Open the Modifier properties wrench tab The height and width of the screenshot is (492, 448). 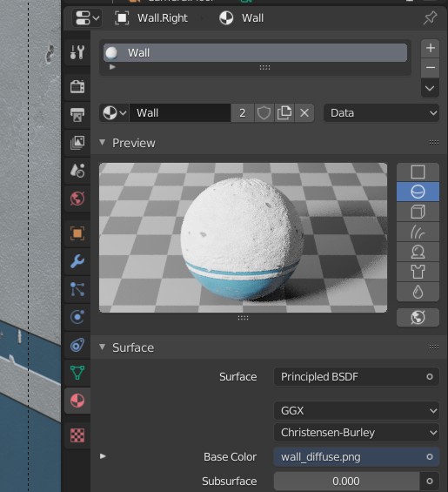tap(77, 261)
